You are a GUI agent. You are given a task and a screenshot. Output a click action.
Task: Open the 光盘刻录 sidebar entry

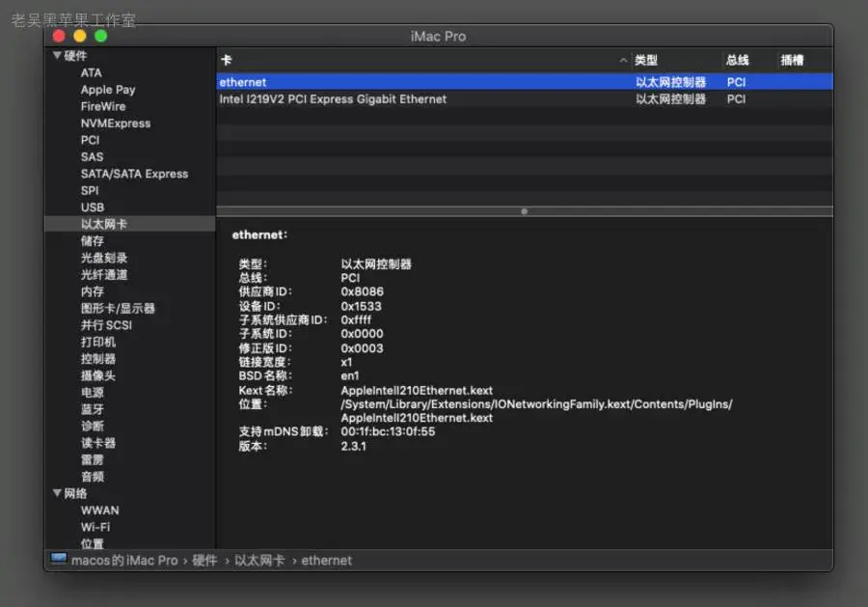coord(104,258)
